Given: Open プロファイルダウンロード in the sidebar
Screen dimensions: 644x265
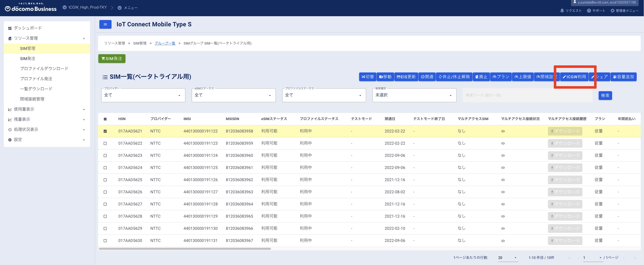Looking at the screenshot, I should [47, 69].
